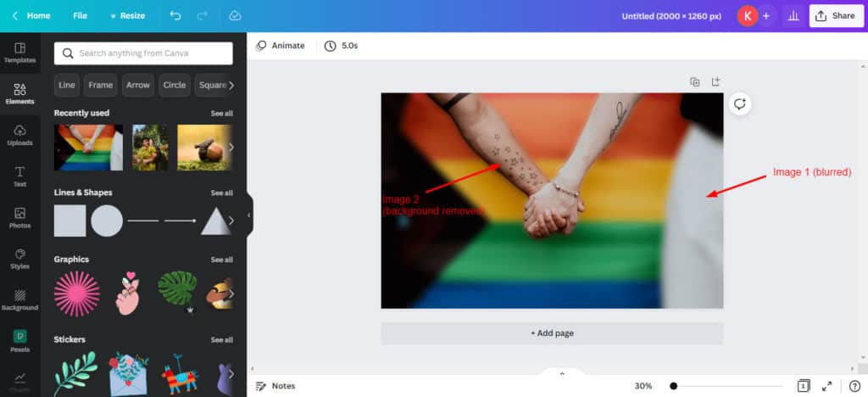The height and width of the screenshot is (397, 868).
Task: Click the Share button
Action: [x=836, y=16]
